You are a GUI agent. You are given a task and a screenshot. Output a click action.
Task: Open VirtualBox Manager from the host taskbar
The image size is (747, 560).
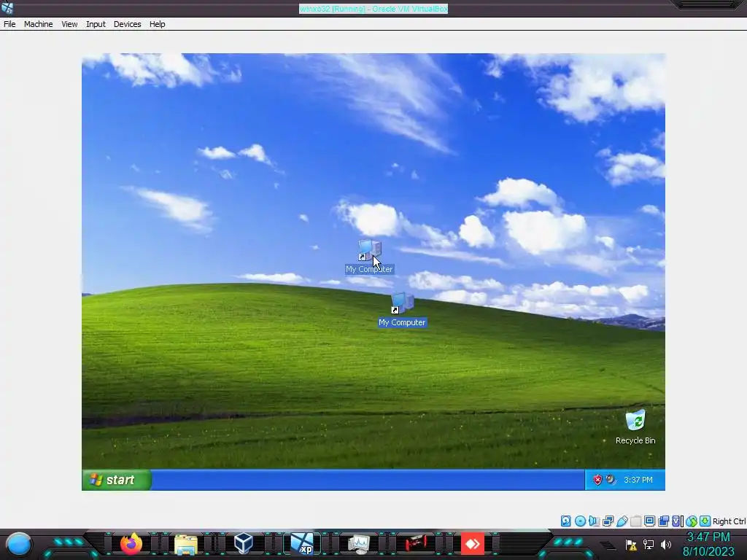244,543
